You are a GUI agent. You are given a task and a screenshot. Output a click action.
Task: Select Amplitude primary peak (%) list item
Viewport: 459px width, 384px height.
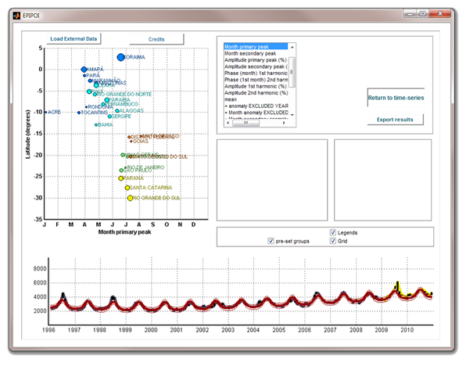pyautogui.click(x=255, y=60)
